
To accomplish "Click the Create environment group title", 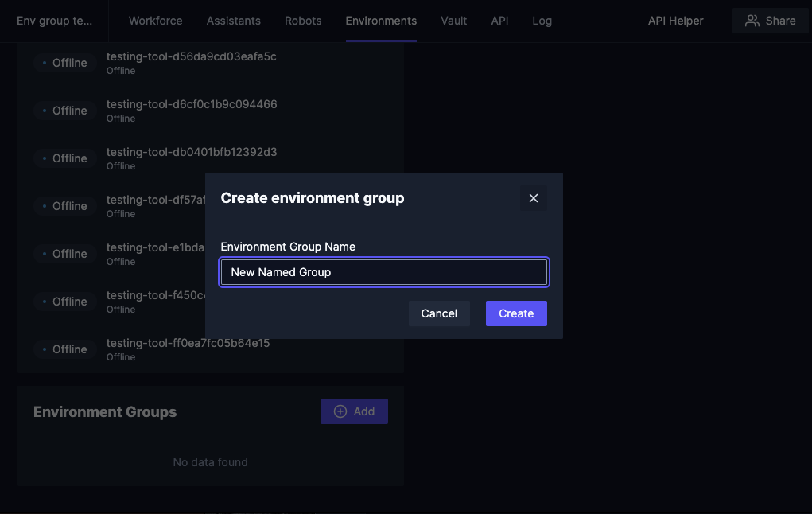I will coord(313,198).
